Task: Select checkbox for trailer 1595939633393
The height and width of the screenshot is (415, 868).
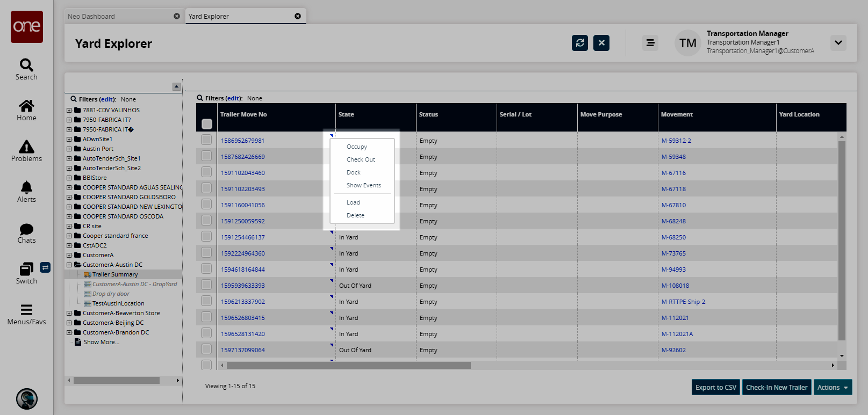Action: (x=206, y=285)
